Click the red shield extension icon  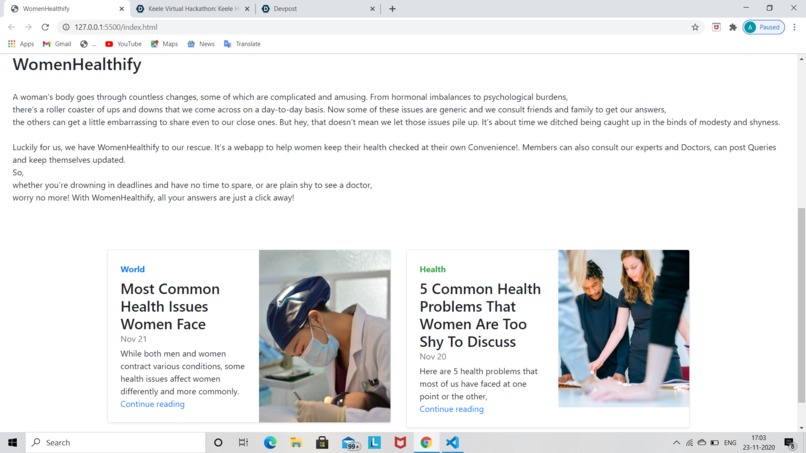716,27
